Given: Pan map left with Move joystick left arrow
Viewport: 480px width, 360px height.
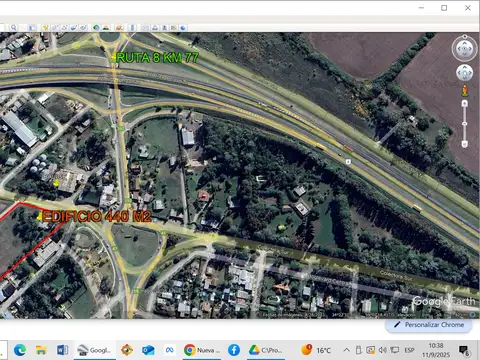Looking at the screenshot, I should pyautogui.click(x=460, y=73).
